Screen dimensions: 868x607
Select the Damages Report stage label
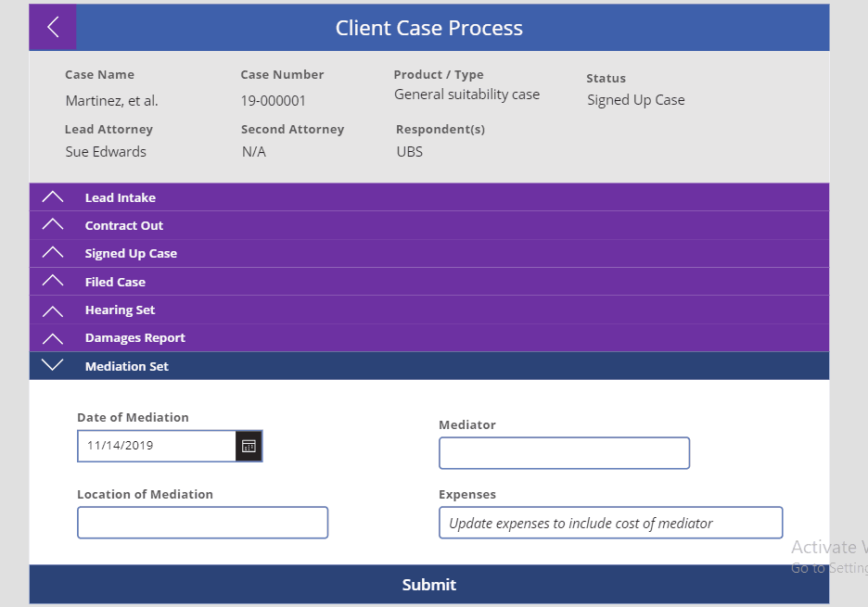pos(135,338)
